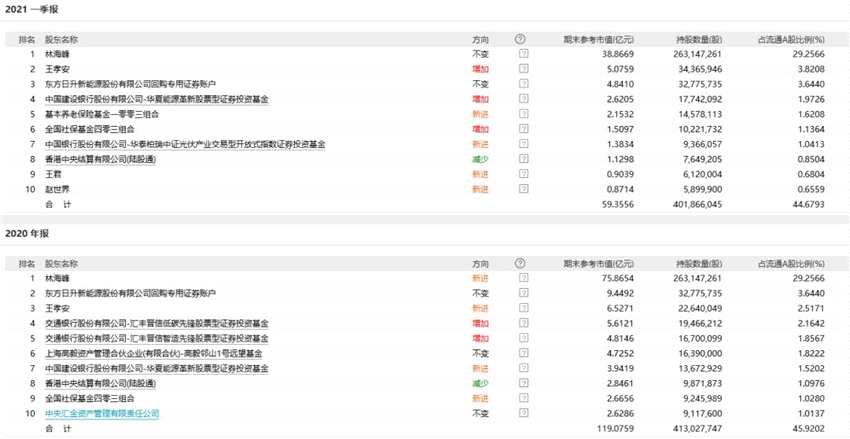Open 华夏能源革新股票型证券投资基金 link in 2020 年报
This screenshot has width=850, height=439.
[x=157, y=368]
